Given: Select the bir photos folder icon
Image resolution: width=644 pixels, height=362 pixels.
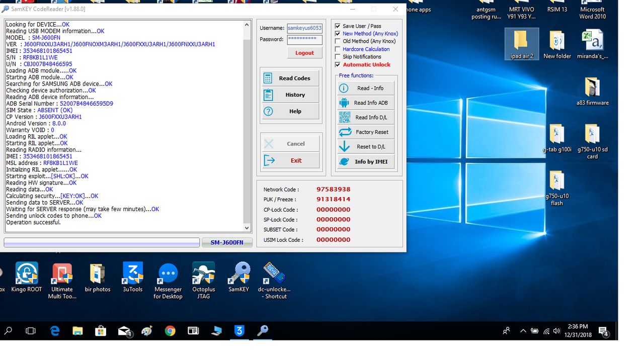Looking at the screenshot, I should coord(97,278).
